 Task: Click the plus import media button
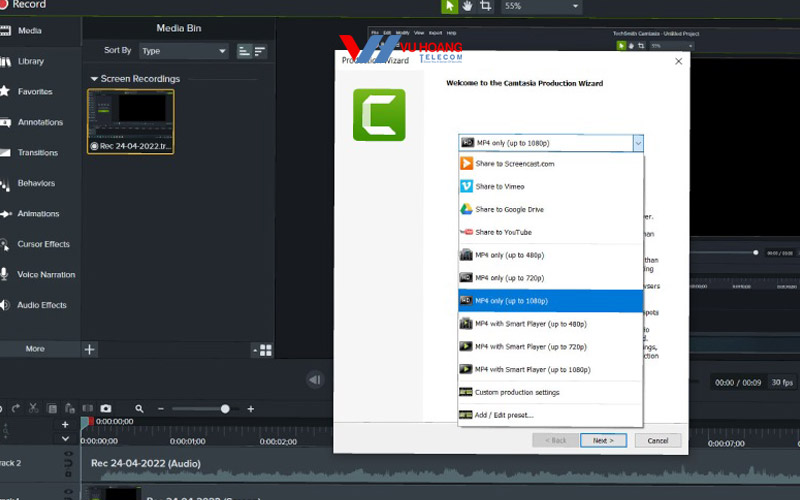tap(89, 349)
